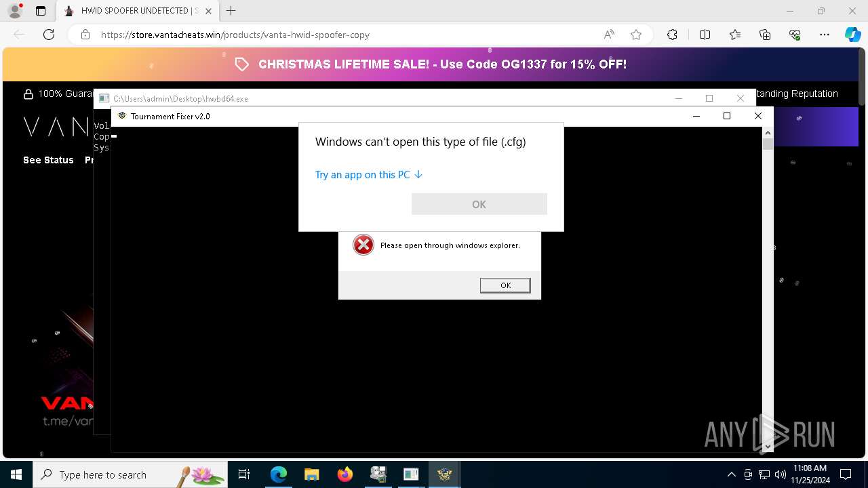
Task: Open the Collections icon
Action: pos(765,35)
